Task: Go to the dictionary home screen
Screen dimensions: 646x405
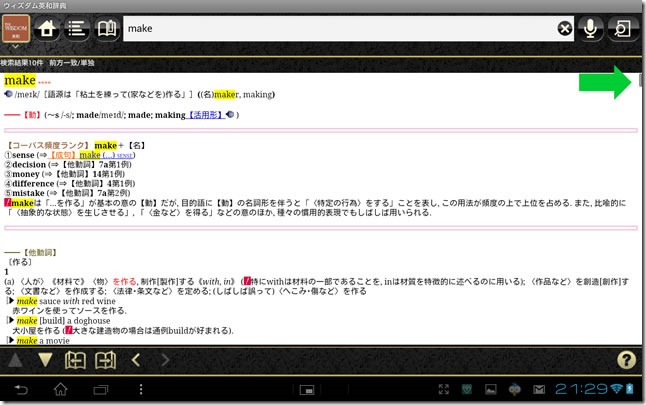Action: pos(46,29)
